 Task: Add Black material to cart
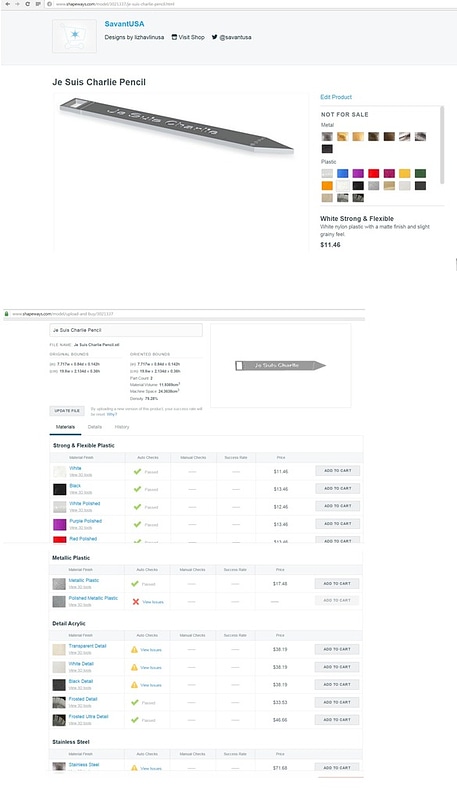click(338, 488)
